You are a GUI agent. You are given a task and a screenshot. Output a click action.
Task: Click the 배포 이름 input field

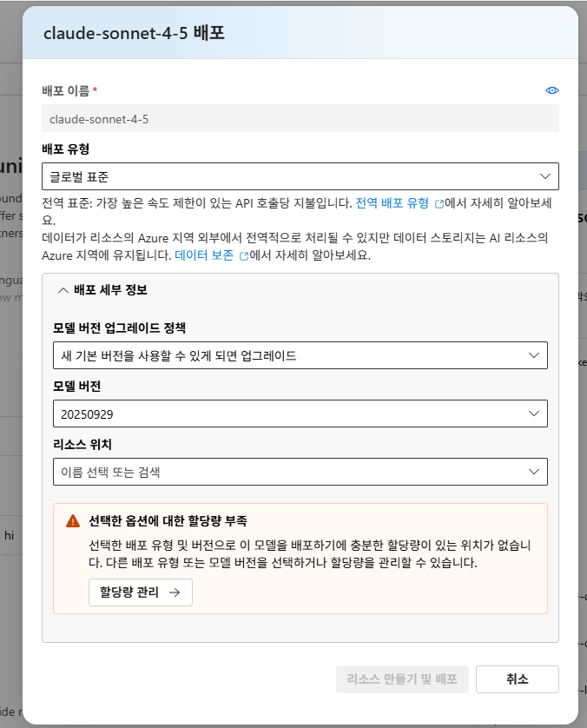[x=300, y=118]
